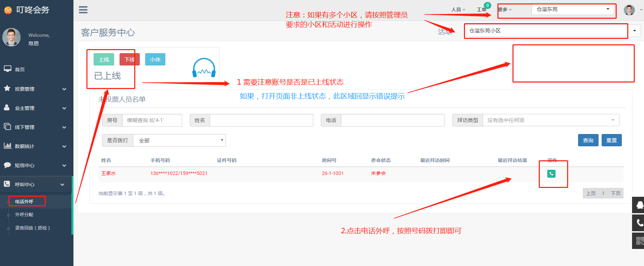Collapse the 呼叫中心 submenu chevron
Screen dimensions: 644x266
click(x=63, y=184)
